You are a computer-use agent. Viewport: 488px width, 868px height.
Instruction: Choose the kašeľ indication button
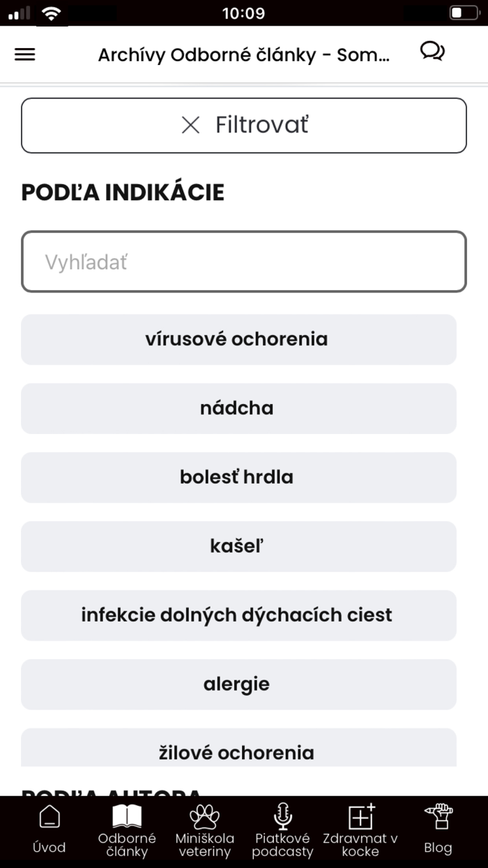[238, 546]
